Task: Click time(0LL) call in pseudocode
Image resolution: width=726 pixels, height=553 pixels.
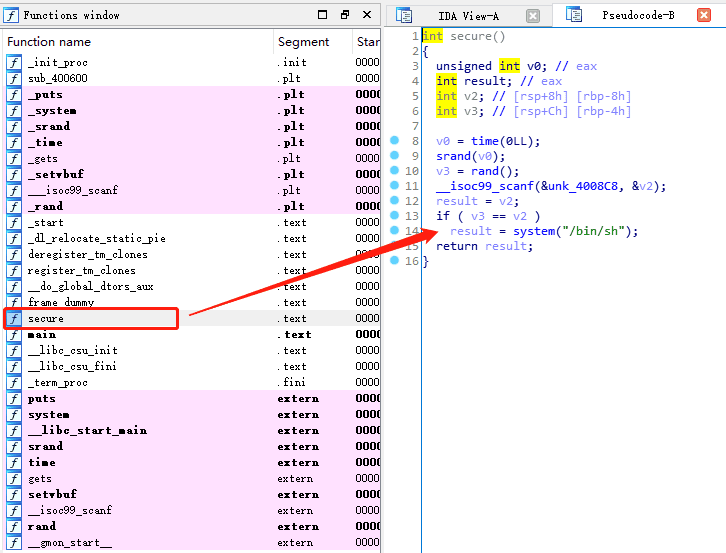Action: tap(502, 141)
